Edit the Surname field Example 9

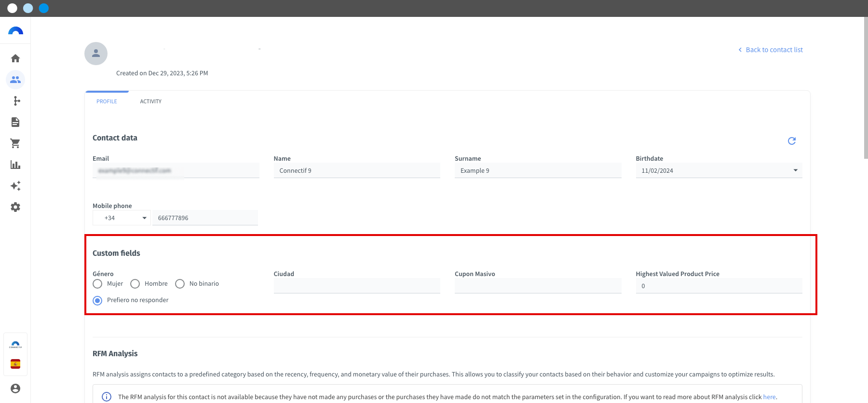[538, 170]
